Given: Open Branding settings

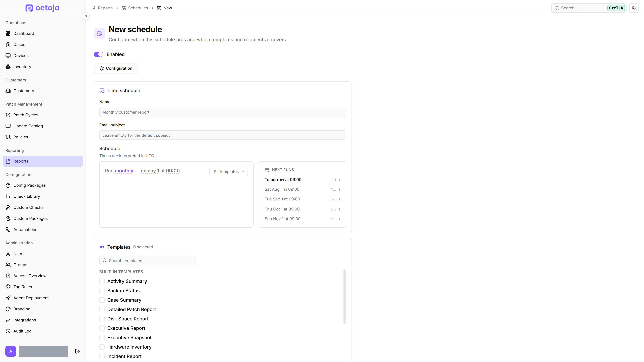Looking at the screenshot, I should click(x=43, y=309).
